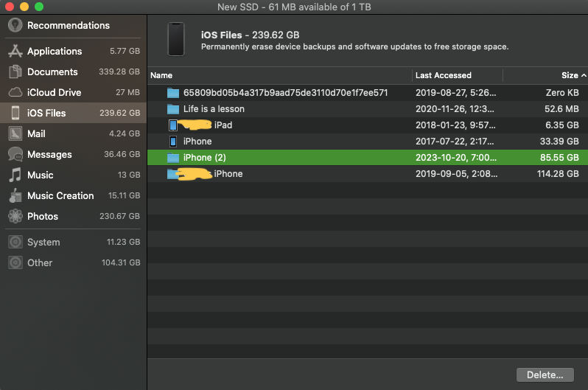Click the Music Creation guitar icon
Viewport: 588px width, 390px height.
pyautogui.click(x=15, y=195)
